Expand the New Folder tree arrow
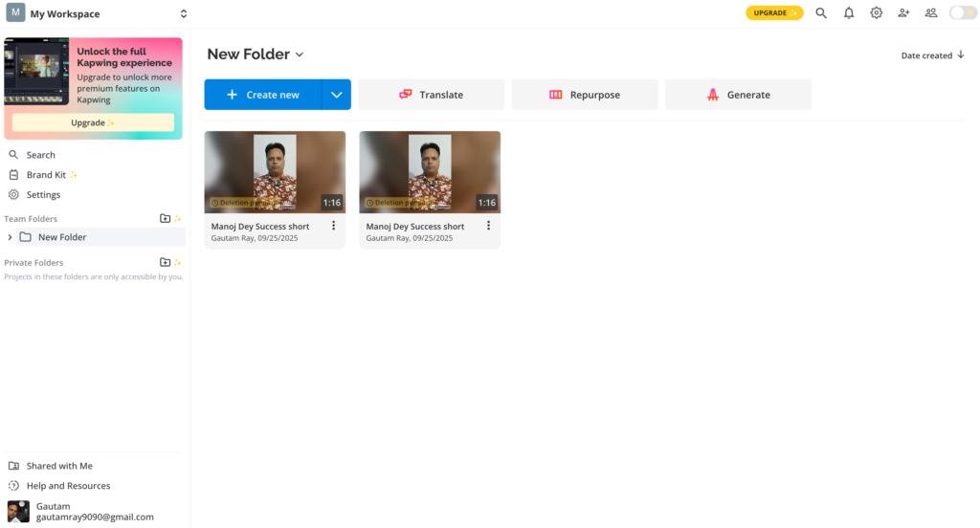This screenshot has height=528, width=980. tap(10, 237)
